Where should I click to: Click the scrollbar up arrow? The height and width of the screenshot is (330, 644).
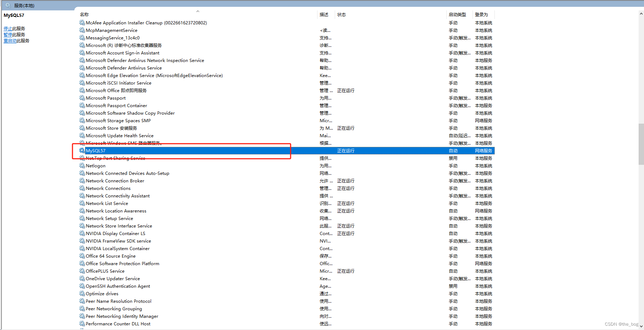click(x=641, y=13)
